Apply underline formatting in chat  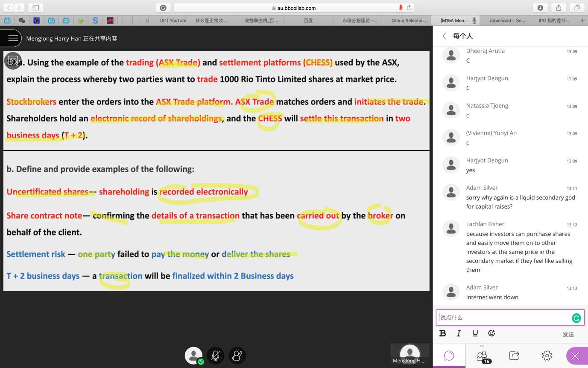point(475,333)
